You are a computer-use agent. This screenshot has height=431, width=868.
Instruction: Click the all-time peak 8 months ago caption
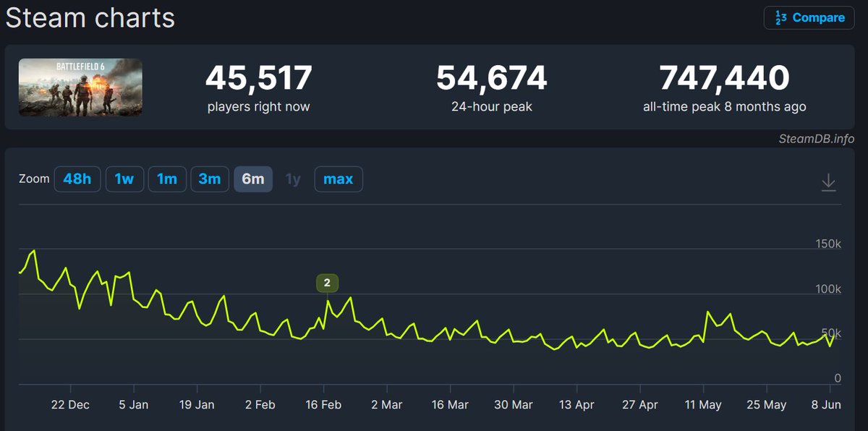point(725,107)
